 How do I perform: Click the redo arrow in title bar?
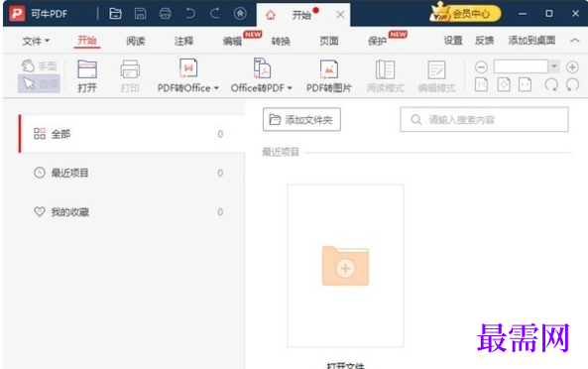click(x=215, y=14)
